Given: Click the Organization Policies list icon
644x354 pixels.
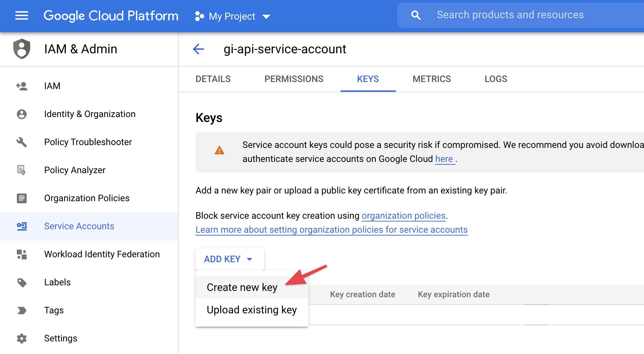Looking at the screenshot, I should click(x=22, y=198).
